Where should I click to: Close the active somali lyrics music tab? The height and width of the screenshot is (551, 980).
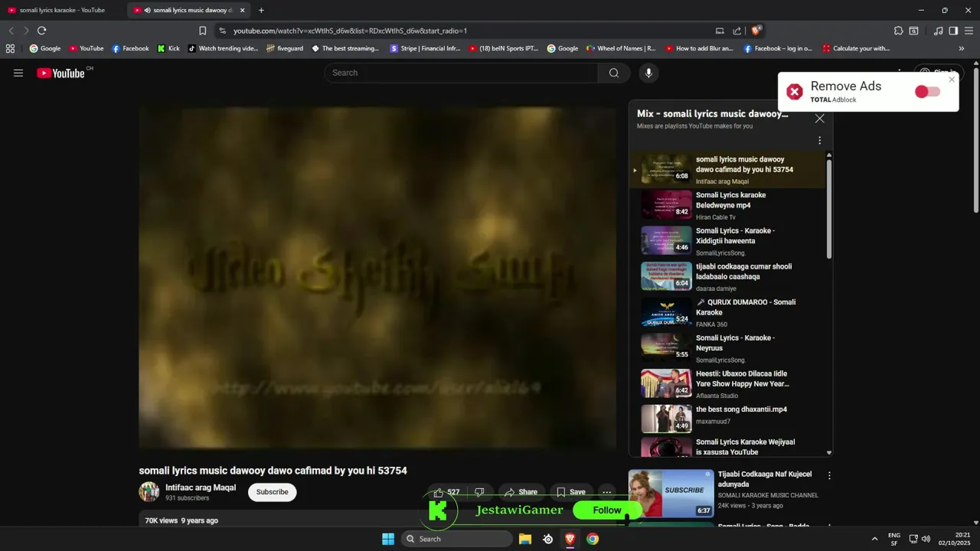coord(243,10)
